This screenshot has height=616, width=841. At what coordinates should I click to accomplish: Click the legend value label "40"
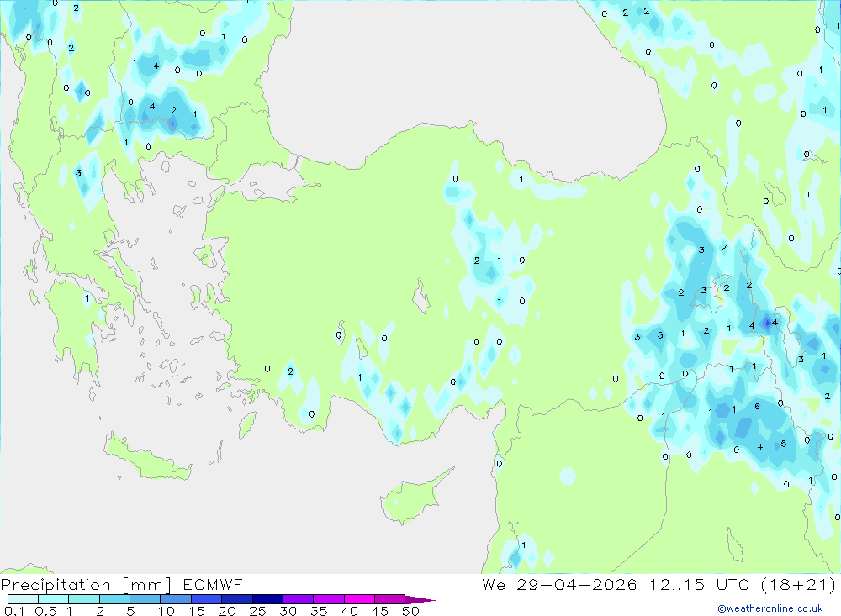350,611
